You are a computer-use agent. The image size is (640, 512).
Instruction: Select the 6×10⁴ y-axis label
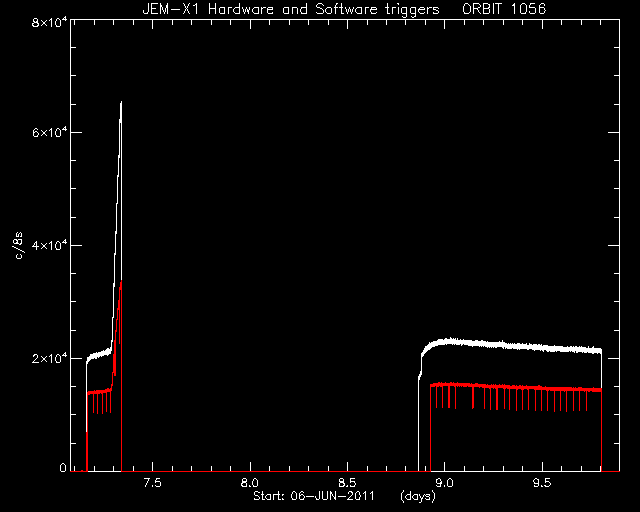[x=49, y=133]
